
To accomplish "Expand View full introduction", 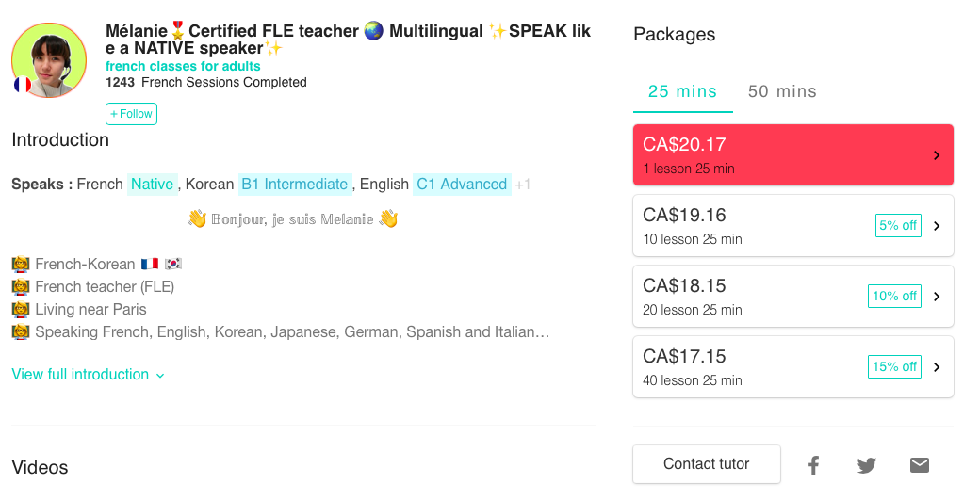I will (x=80, y=375).
